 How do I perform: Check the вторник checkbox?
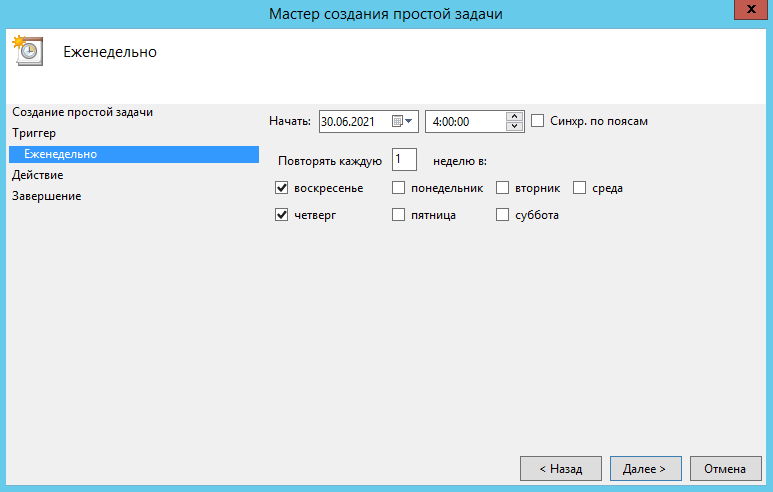(503, 188)
